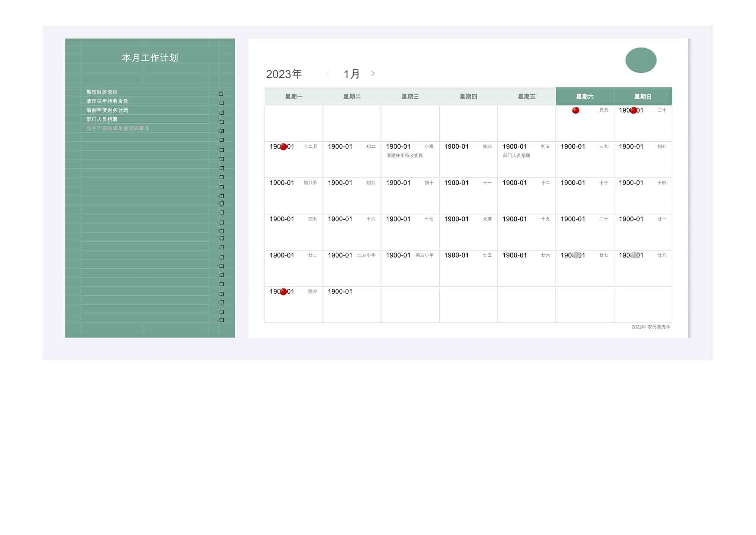This screenshot has height=535, width=756.
Task: Uncheck the already checked task checkbox
Action: click(x=222, y=131)
